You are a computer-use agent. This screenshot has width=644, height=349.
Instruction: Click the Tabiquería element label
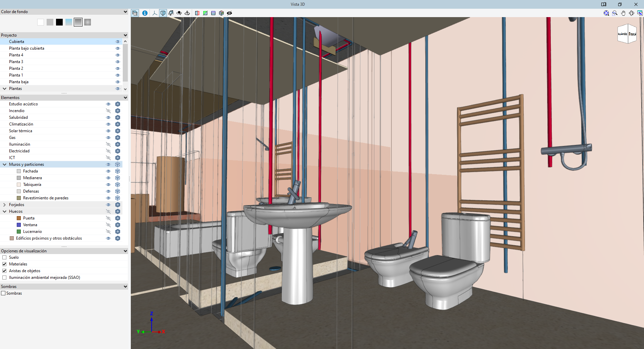(x=32, y=185)
